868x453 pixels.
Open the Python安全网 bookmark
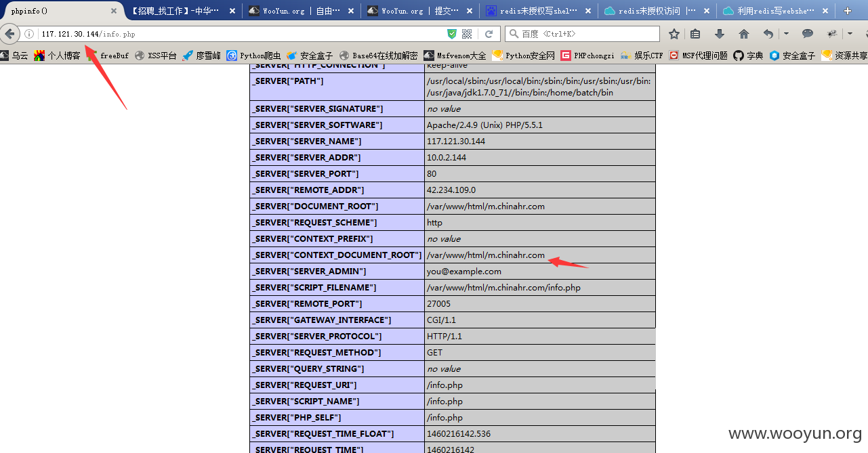click(524, 56)
